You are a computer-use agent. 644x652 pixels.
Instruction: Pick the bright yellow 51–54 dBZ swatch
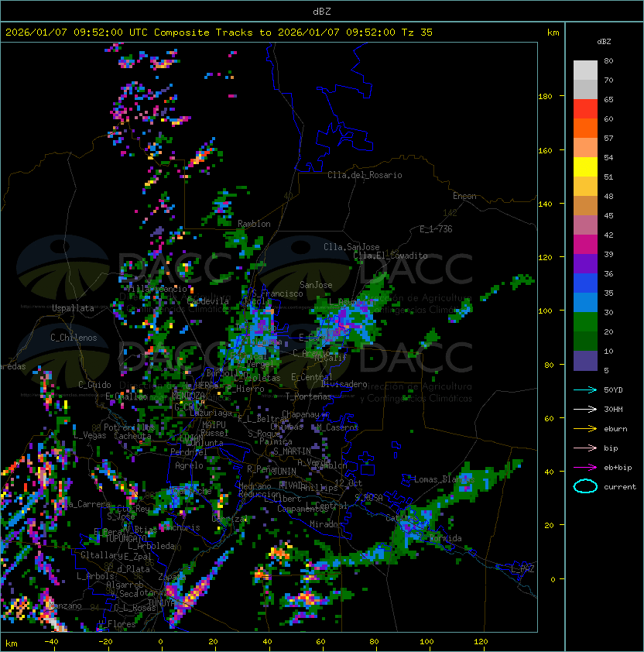point(585,167)
